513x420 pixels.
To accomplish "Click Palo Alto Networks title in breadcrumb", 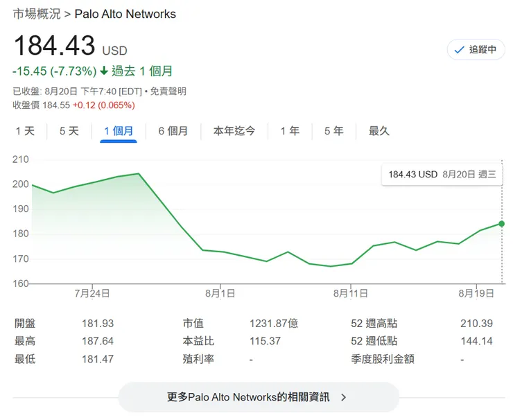I will [125, 14].
